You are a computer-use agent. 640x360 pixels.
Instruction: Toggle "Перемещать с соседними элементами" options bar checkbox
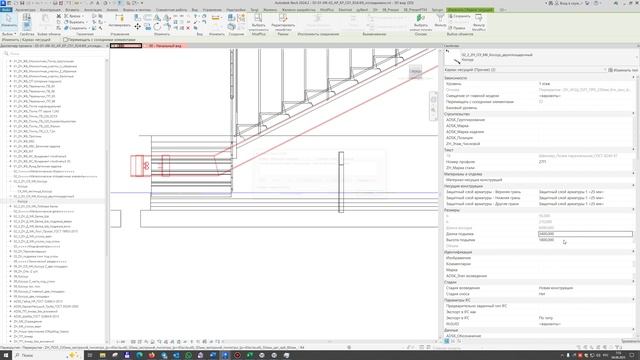tap(65, 40)
